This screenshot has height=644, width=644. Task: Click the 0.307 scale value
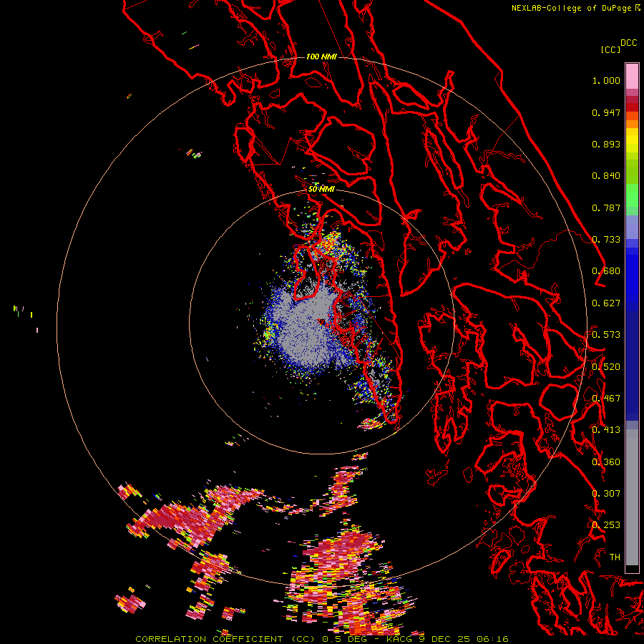[606, 494]
